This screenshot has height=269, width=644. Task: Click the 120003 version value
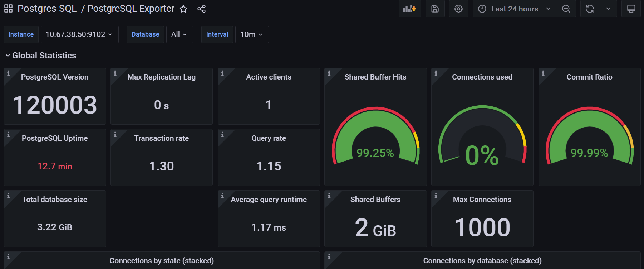(x=55, y=105)
